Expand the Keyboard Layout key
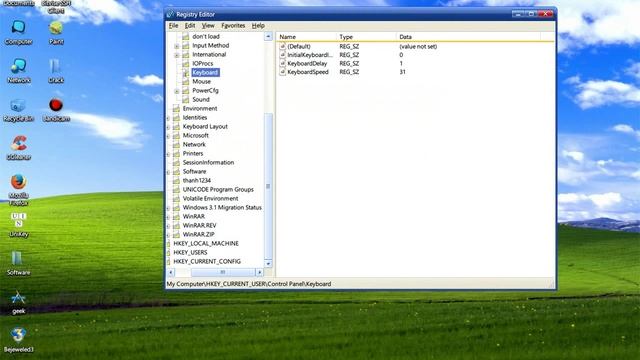 [168, 127]
